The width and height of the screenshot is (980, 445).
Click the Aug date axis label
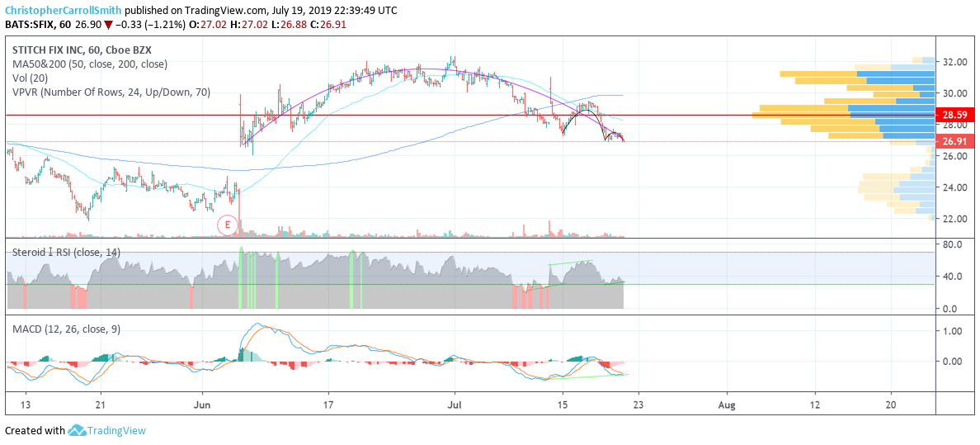[728, 405]
